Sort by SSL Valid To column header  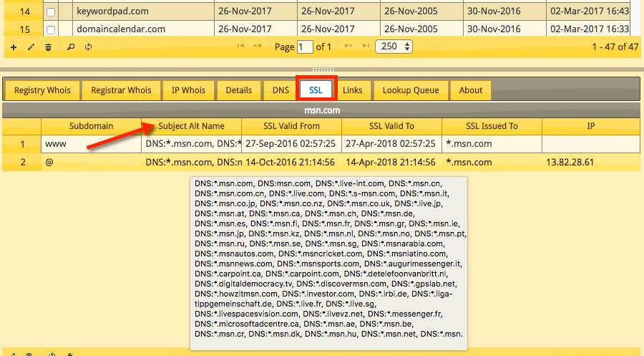(392, 126)
